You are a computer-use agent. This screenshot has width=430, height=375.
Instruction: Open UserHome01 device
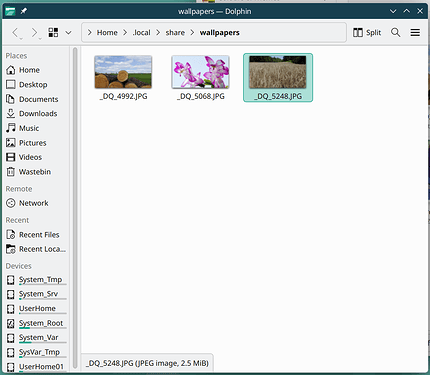(37, 367)
